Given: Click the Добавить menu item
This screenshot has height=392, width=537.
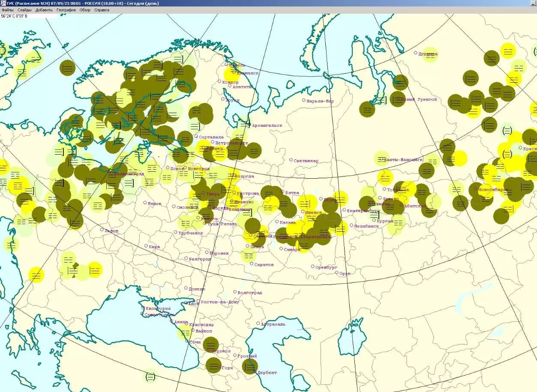Looking at the screenshot, I should [x=44, y=10].
